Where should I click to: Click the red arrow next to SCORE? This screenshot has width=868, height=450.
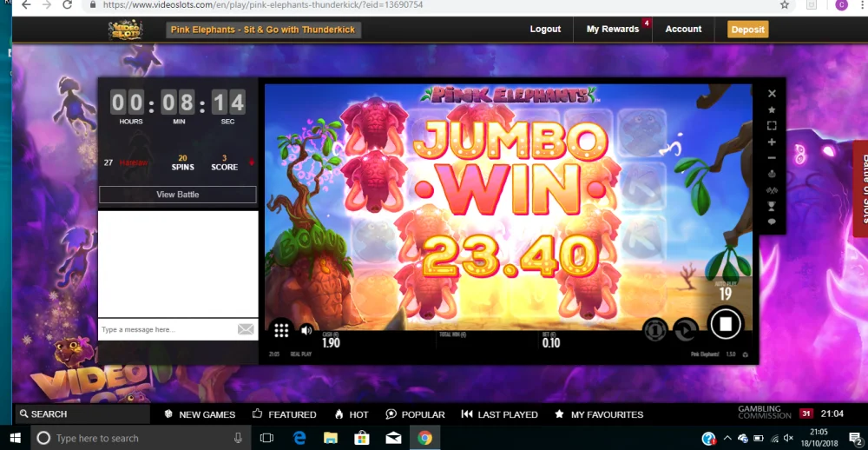252,162
